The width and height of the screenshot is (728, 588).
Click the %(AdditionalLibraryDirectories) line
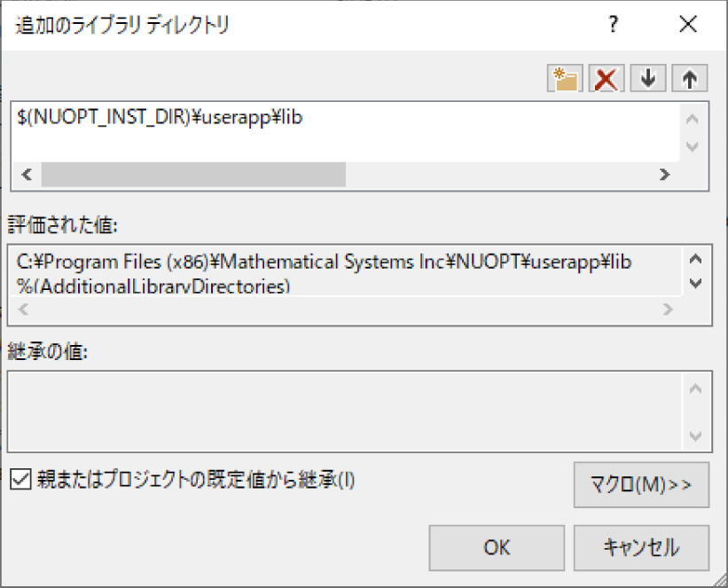(x=153, y=286)
